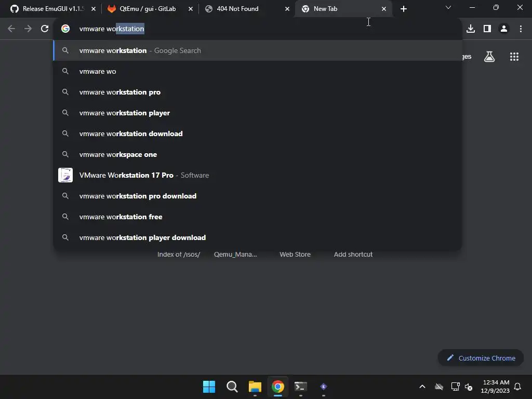Select suggestion 'vmware workstation free'
This screenshot has height=399, width=532.
pyautogui.click(x=258, y=217)
